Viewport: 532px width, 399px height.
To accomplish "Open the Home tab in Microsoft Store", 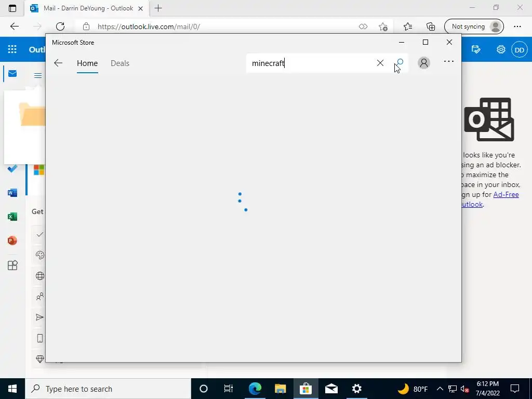I will [87, 63].
